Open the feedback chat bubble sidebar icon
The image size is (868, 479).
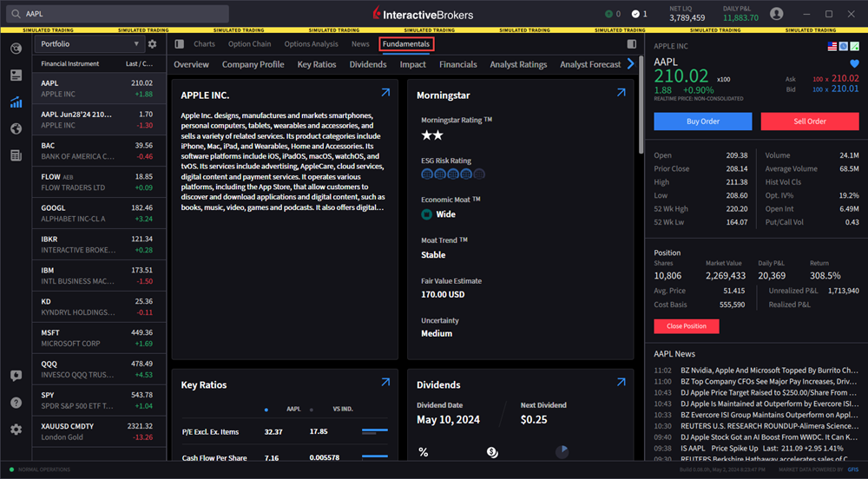(16, 376)
